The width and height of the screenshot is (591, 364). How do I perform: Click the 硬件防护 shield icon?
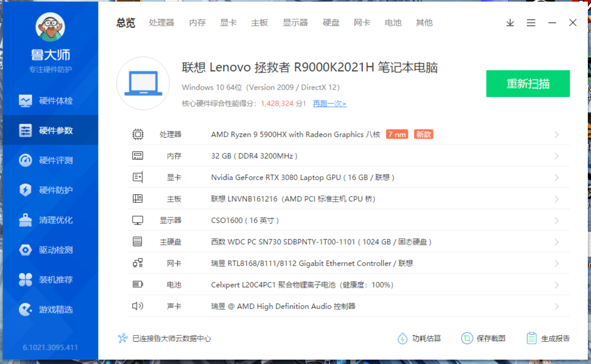(25, 190)
